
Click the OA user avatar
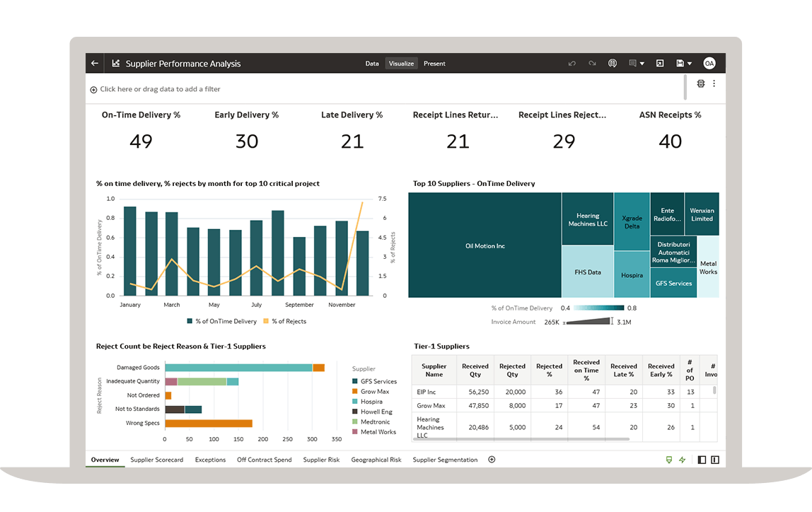(709, 64)
